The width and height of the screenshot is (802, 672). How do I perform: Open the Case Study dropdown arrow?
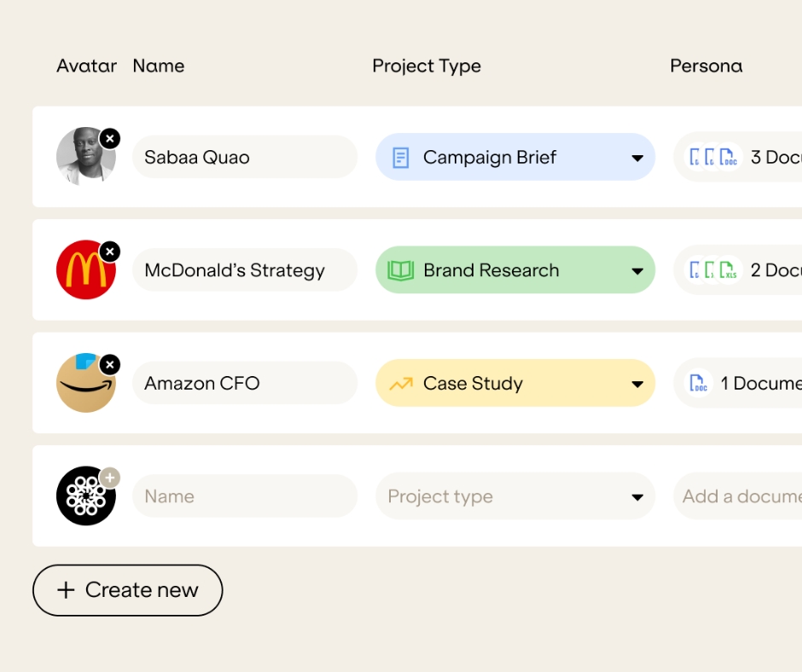(x=636, y=385)
